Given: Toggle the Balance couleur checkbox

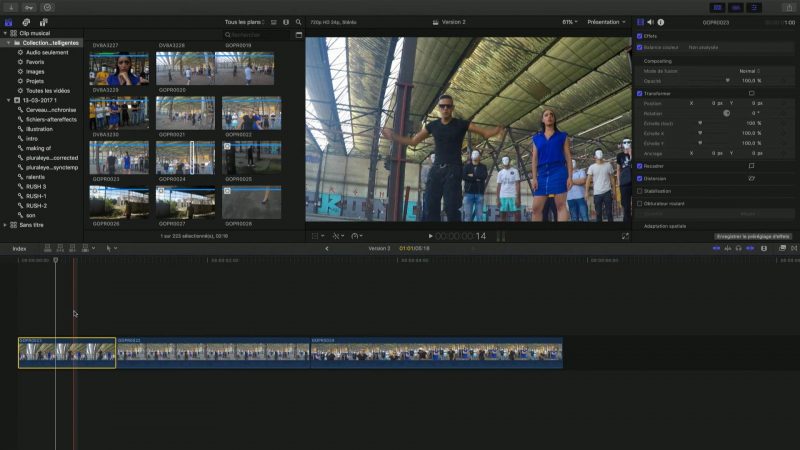Looking at the screenshot, I should 639,47.
